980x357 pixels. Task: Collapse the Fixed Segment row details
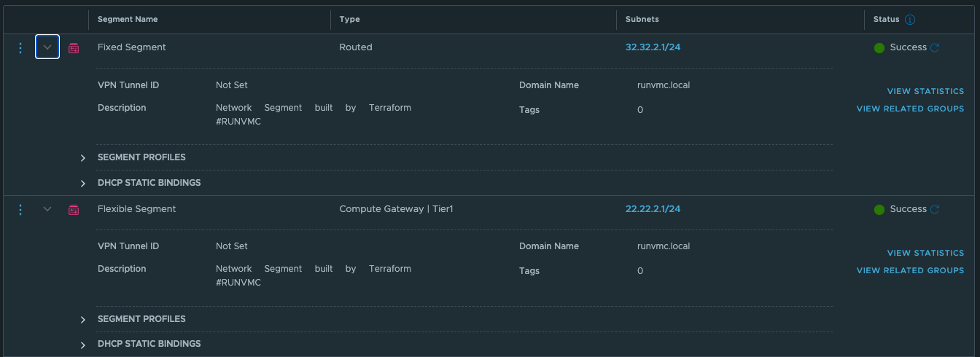[x=47, y=47]
